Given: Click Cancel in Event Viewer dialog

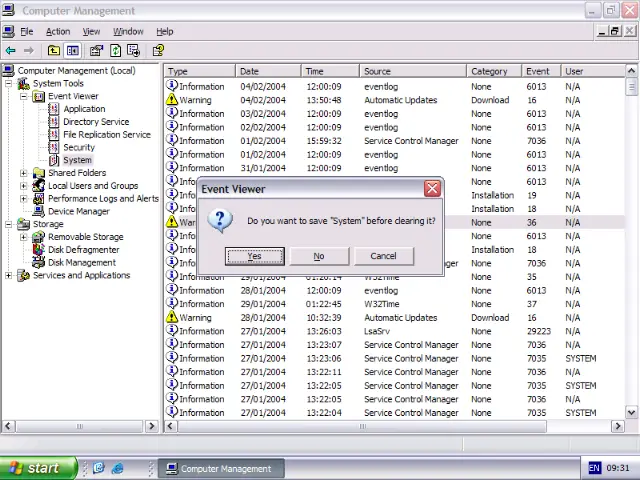Looking at the screenshot, I should coord(384,256).
